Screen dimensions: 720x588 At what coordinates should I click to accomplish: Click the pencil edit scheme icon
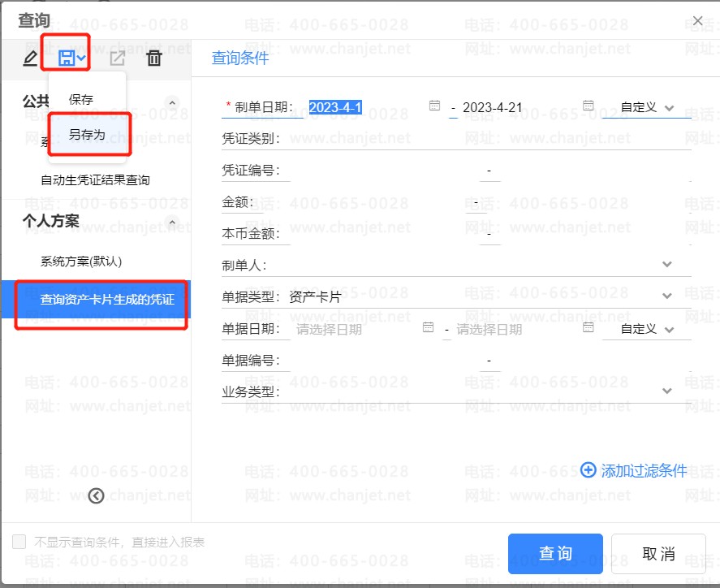pyautogui.click(x=30, y=58)
